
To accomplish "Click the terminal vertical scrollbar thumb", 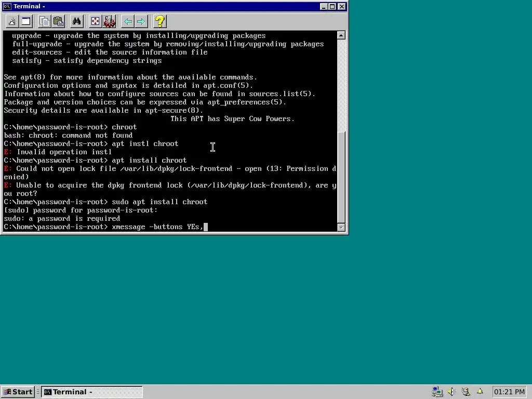I will coord(341,177).
